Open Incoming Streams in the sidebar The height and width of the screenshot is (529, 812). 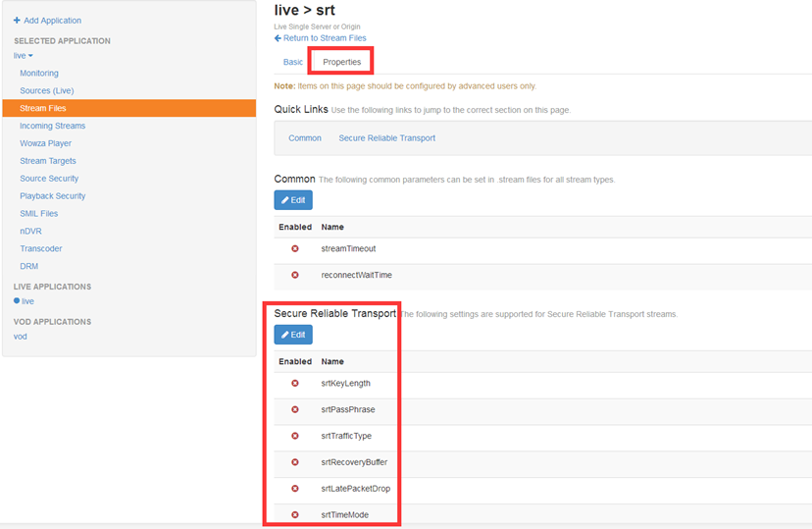tap(53, 126)
